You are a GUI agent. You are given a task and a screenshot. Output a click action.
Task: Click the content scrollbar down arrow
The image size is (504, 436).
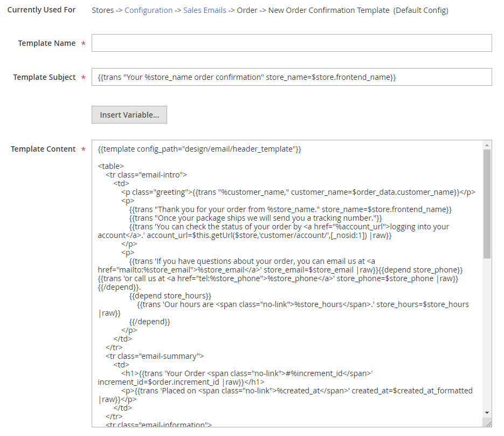coord(487,412)
